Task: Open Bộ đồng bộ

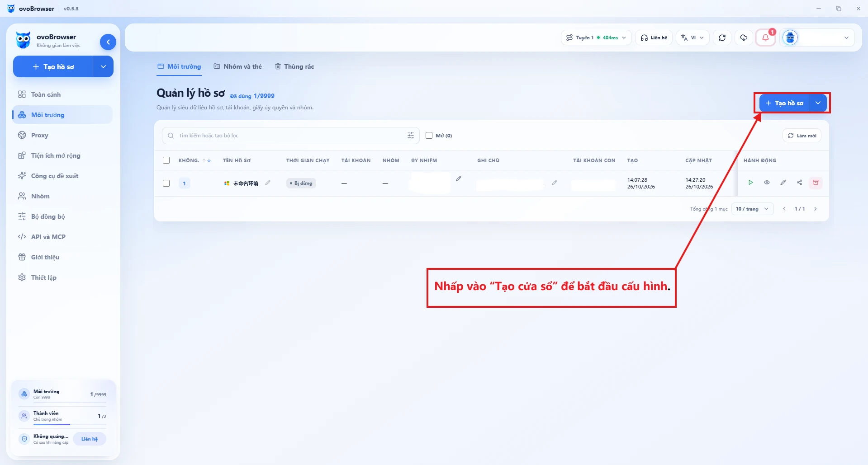Action: click(x=62, y=216)
